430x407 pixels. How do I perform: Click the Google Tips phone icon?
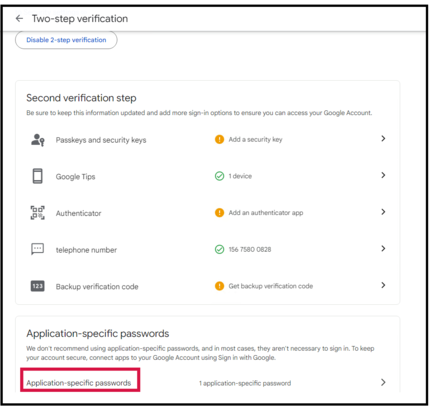pos(38,176)
